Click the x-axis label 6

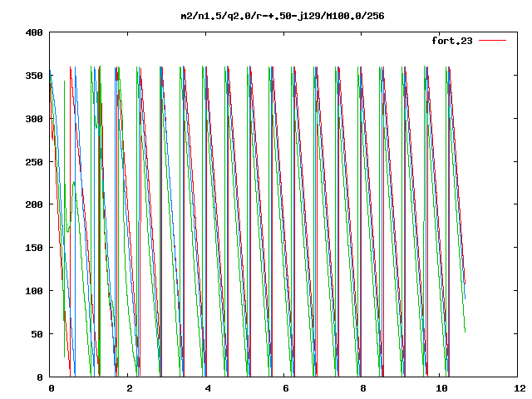tap(285, 388)
